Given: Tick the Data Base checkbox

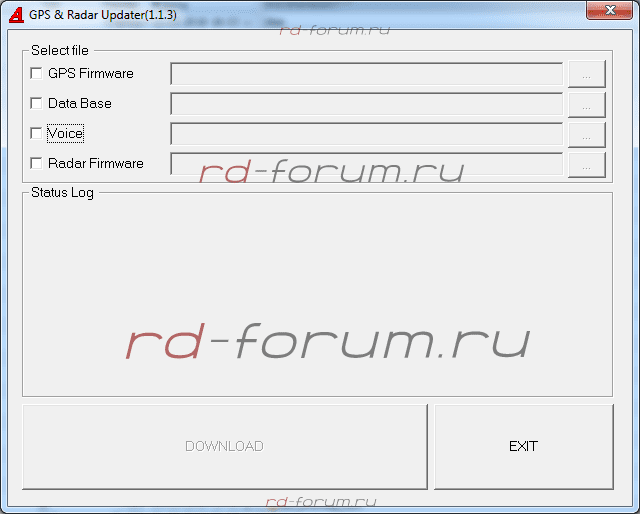Looking at the screenshot, I should tap(37, 103).
